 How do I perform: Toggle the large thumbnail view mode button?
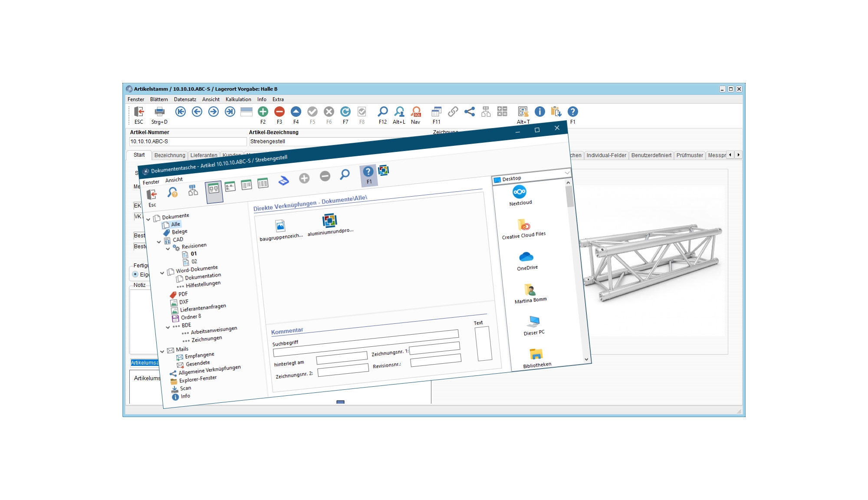pyautogui.click(x=214, y=189)
